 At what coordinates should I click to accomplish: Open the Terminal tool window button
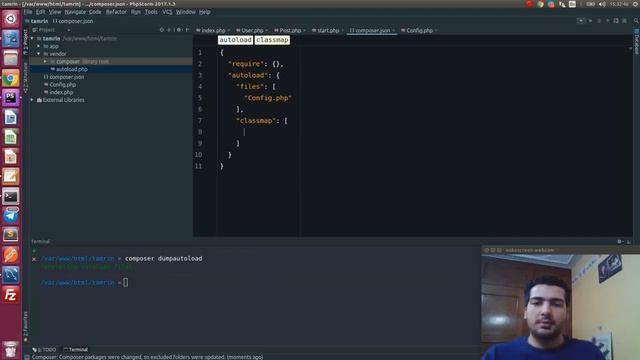[76, 350]
